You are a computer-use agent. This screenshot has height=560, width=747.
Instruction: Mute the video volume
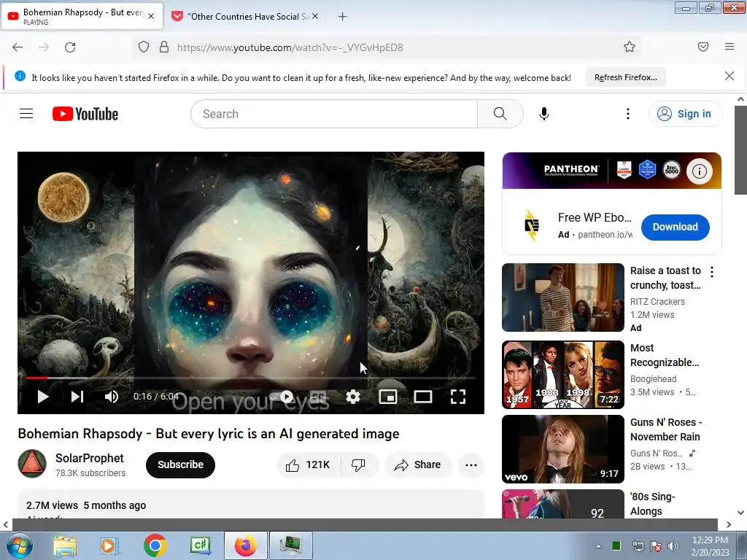[x=112, y=396]
